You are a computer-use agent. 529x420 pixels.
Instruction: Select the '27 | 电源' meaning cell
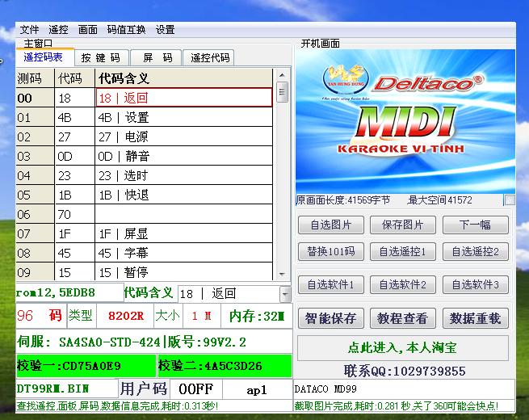tap(184, 136)
